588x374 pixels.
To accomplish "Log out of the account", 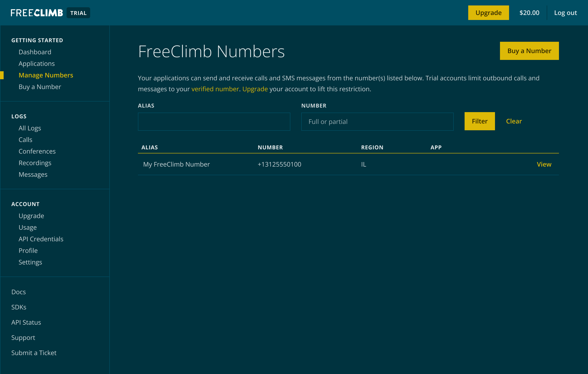I will 565,13.
